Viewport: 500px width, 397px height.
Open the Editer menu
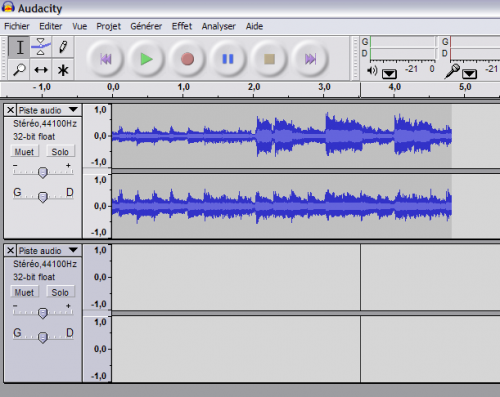[x=51, y=26]
